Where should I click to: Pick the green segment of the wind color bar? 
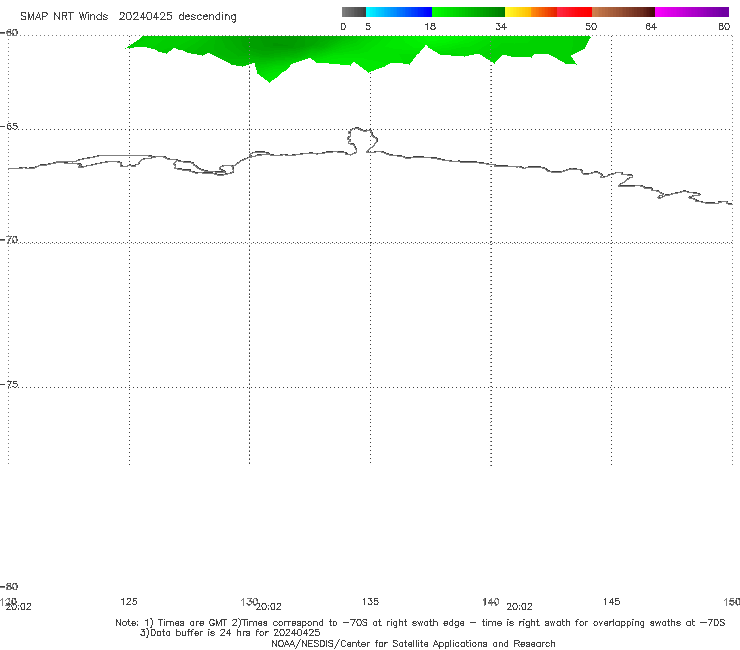point(468,12)
